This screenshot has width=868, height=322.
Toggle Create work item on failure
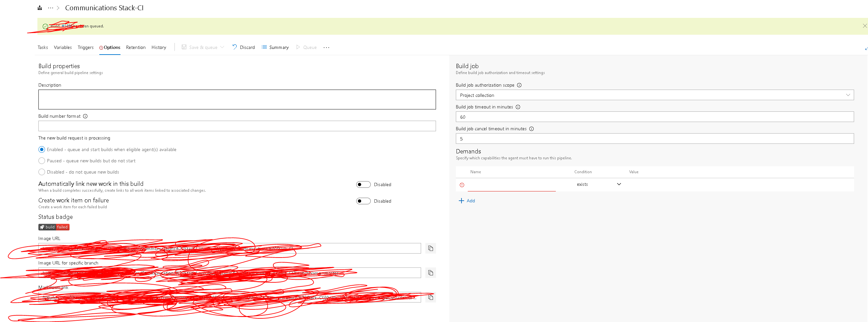[363, 201]
